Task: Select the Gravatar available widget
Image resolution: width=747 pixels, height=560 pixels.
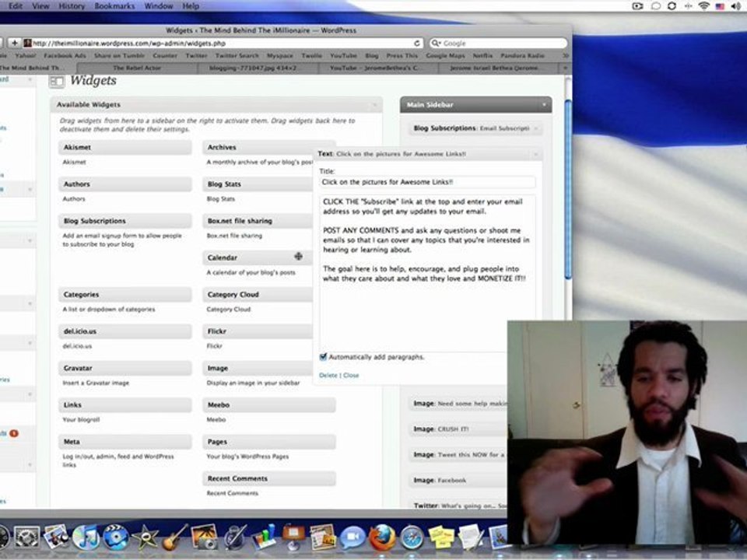Action: point(125,368)
